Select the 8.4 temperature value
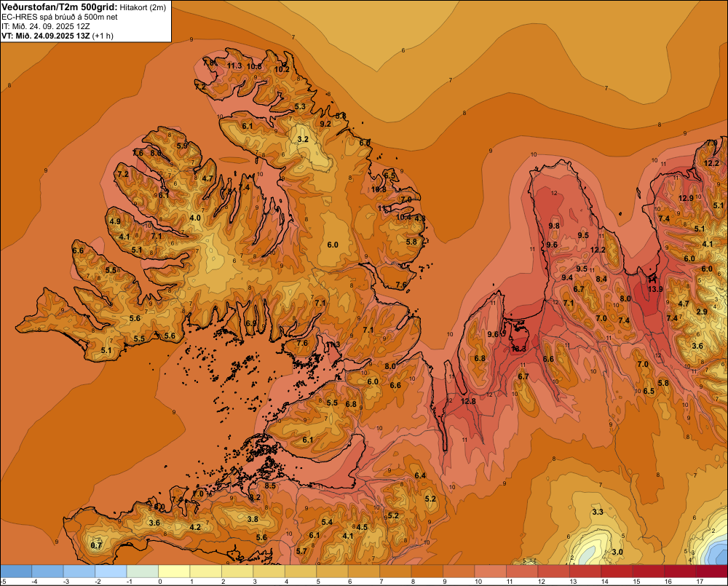Image resolution: width=728 pixels, height=586 pixels. point(601,279)
